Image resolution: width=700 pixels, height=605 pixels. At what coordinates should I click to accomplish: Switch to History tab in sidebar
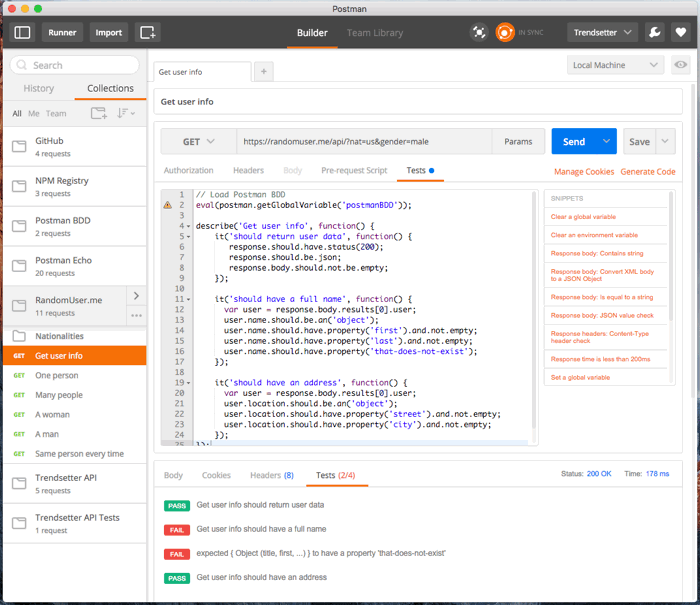[x=39, y=88]
